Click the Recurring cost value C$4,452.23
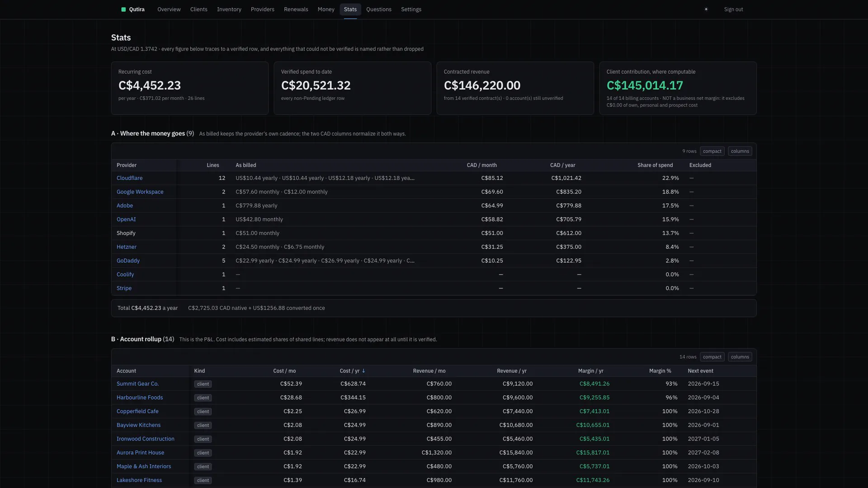 tap(150, 85)
